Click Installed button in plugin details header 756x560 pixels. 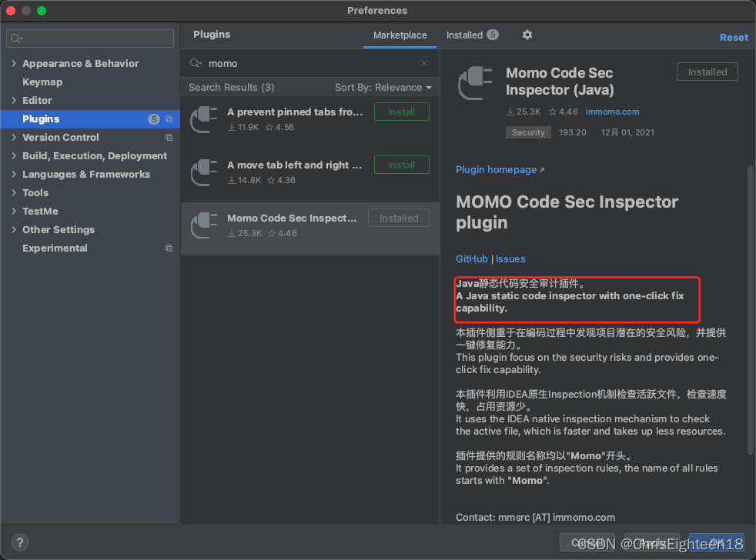pos(707,72)
